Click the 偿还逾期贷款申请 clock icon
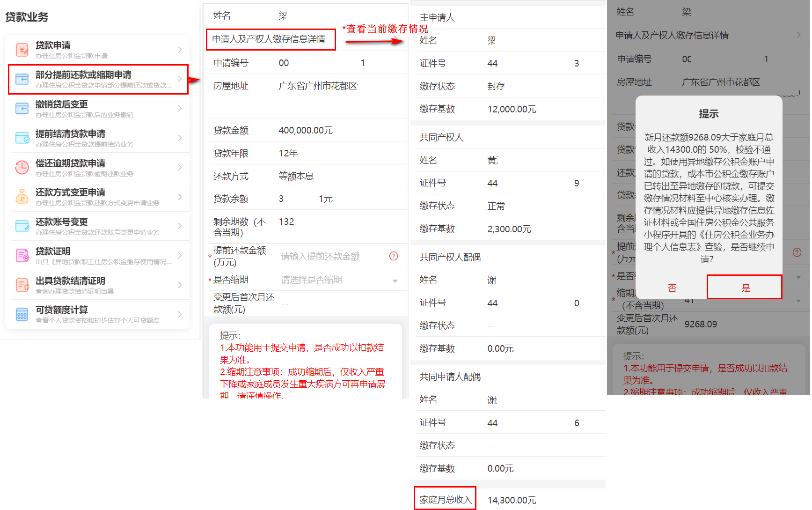This screenshot has width=812, height=510. tap(22, 167)
